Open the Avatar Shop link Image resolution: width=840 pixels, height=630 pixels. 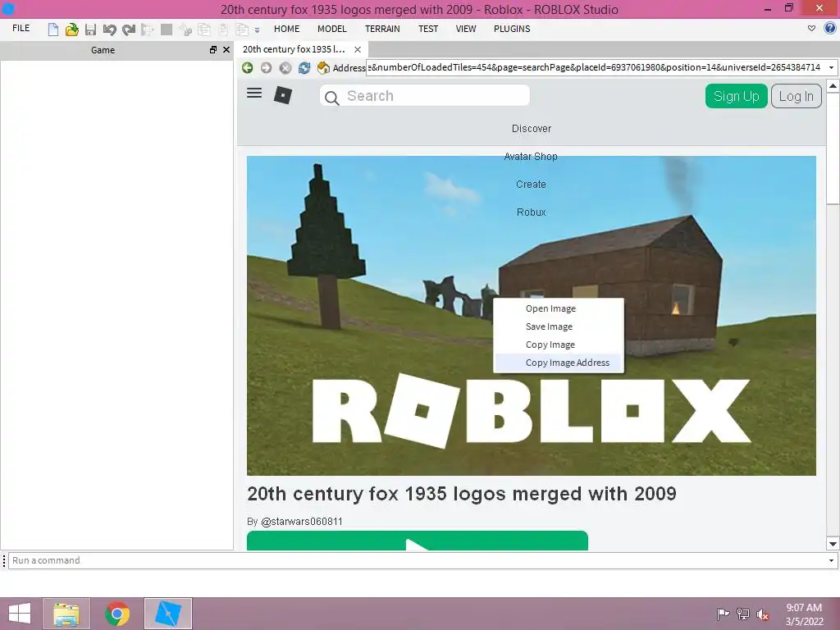click(531, 157)
